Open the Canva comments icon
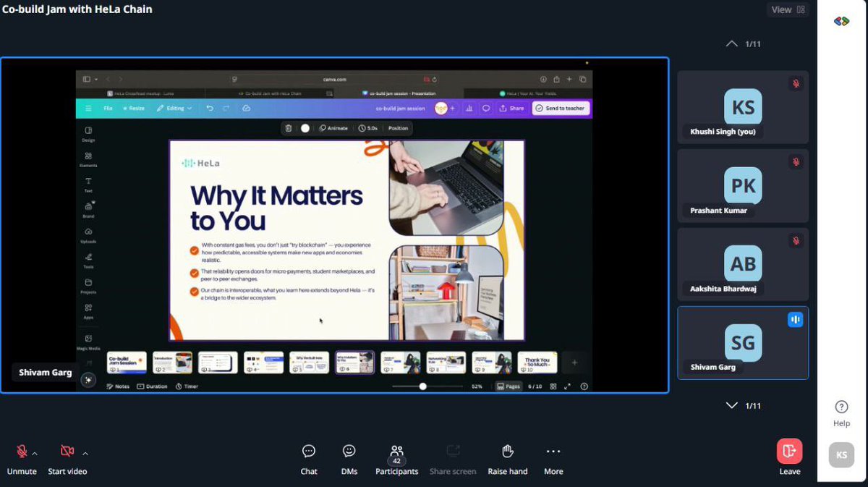This screenshot has width=868, height=487. click(486, 109)
